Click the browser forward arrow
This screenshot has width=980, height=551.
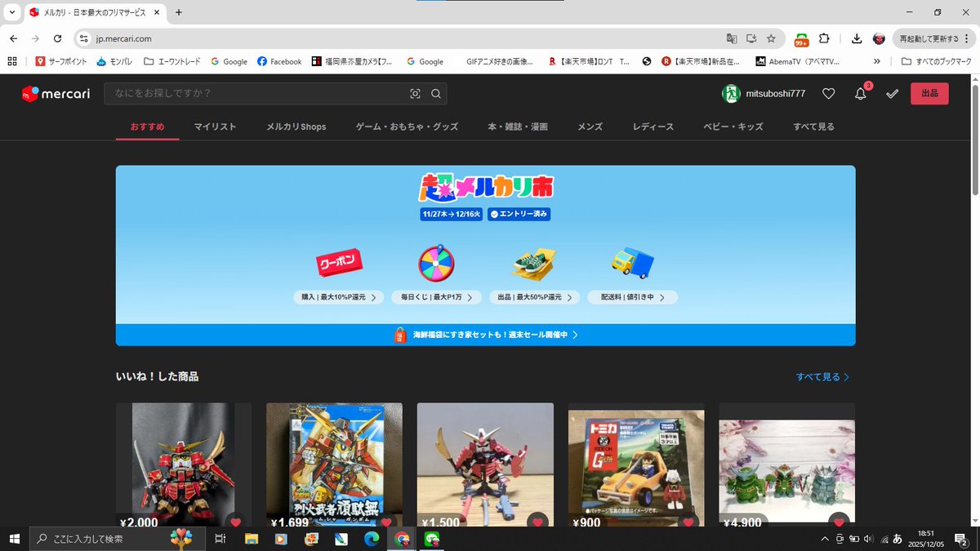(35, 38)
